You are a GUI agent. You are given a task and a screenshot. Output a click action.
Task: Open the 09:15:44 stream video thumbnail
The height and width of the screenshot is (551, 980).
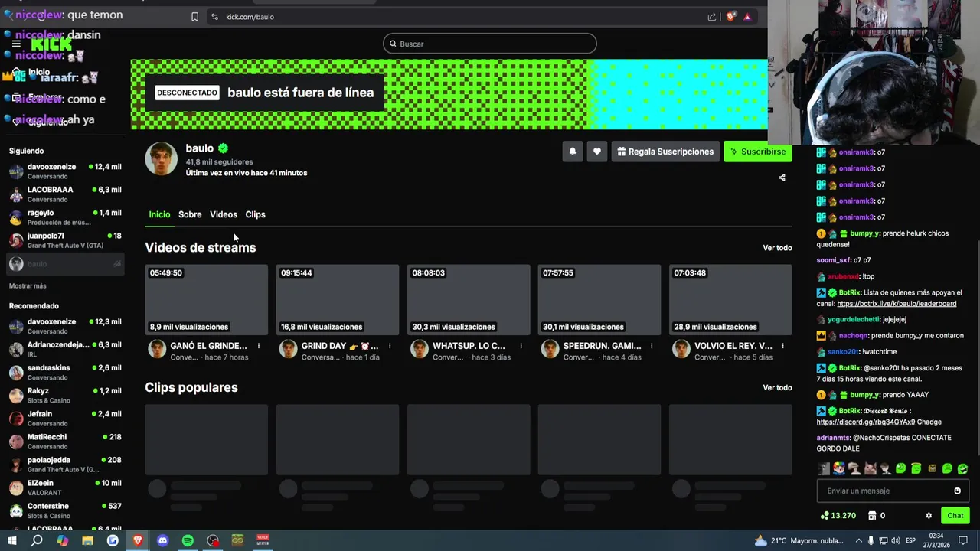pos(338,299)
